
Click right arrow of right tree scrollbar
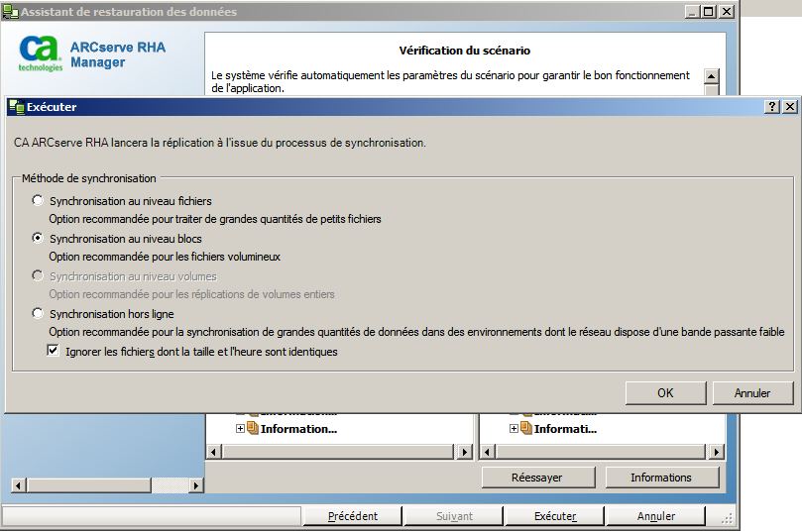click(716, 452)
